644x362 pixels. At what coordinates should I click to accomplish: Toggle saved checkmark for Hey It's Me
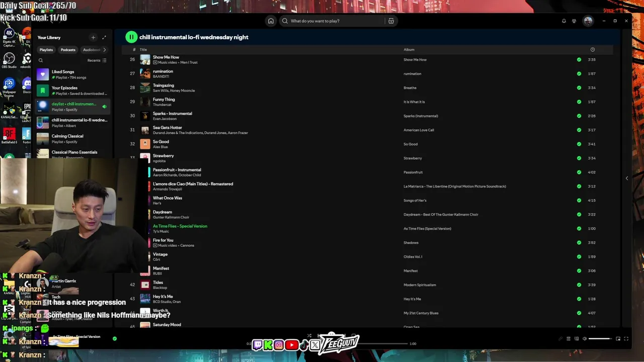pyautogui.click(x=579, y=299)
